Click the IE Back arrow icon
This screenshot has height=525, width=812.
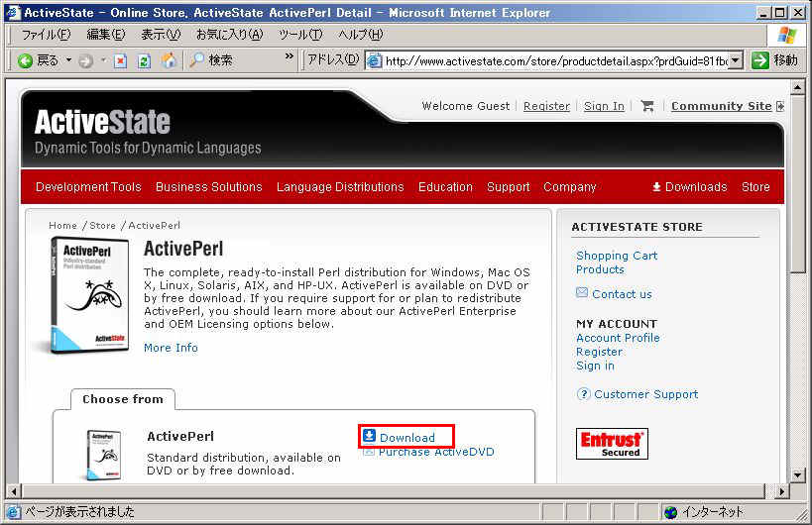click(x=25, y=61)
